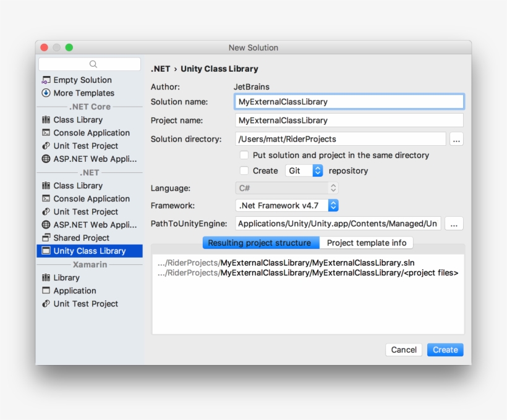
Task: Open More Templates download icon
Action: coord(46,93)
